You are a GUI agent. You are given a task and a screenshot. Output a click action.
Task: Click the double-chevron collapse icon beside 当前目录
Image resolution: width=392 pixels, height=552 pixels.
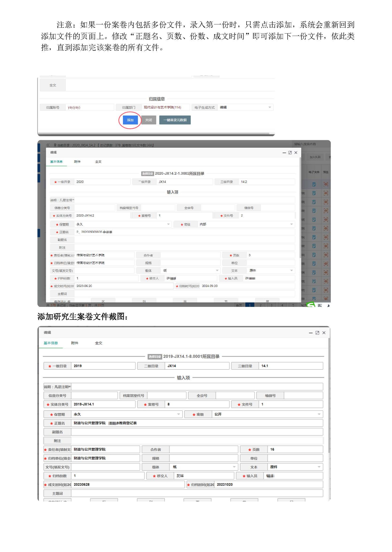click(x=48, y=145)
